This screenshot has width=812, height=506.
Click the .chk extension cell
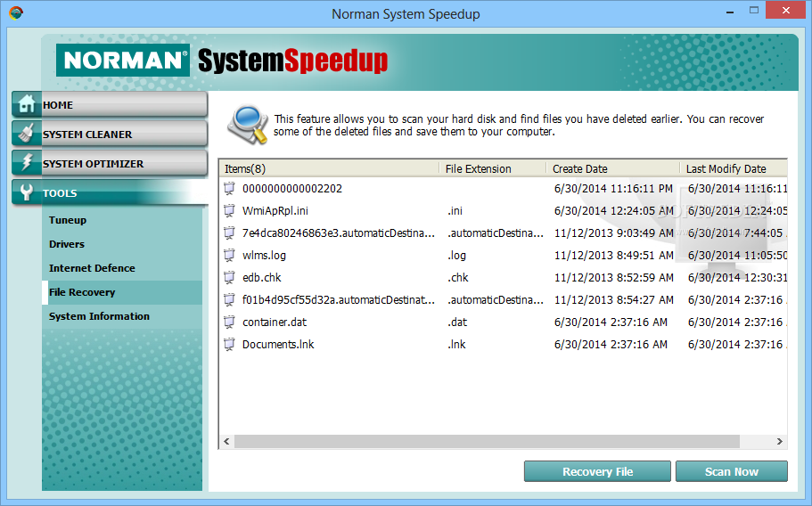458,277
